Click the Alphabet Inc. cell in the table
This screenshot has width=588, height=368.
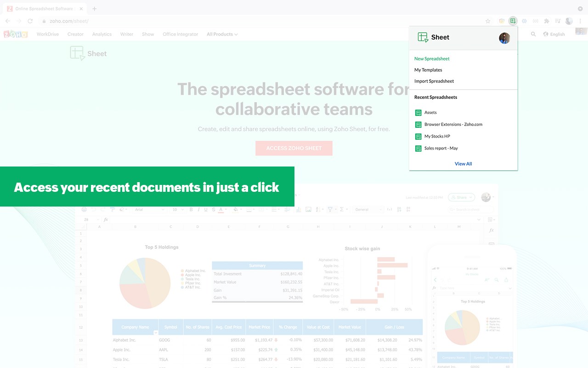(x=136, y=340)
